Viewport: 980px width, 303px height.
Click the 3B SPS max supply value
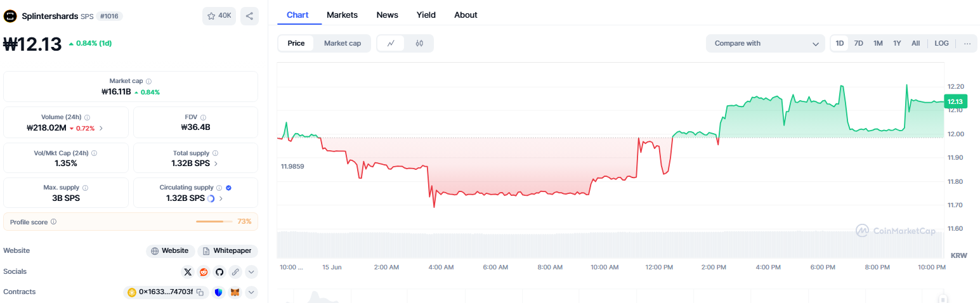click(66, 198)
